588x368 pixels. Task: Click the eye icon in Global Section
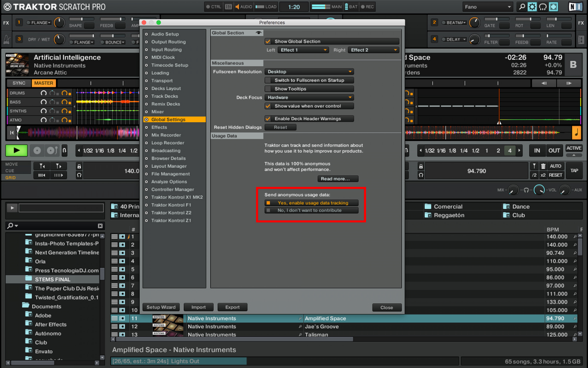tap(259, 33)
